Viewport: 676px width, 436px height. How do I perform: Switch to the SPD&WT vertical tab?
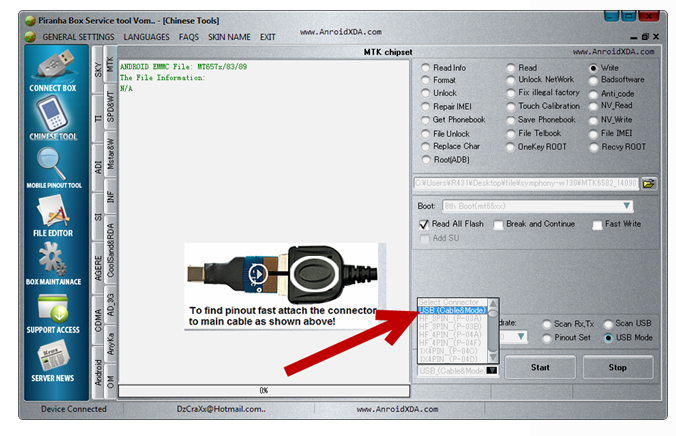[x=110, y=107]
